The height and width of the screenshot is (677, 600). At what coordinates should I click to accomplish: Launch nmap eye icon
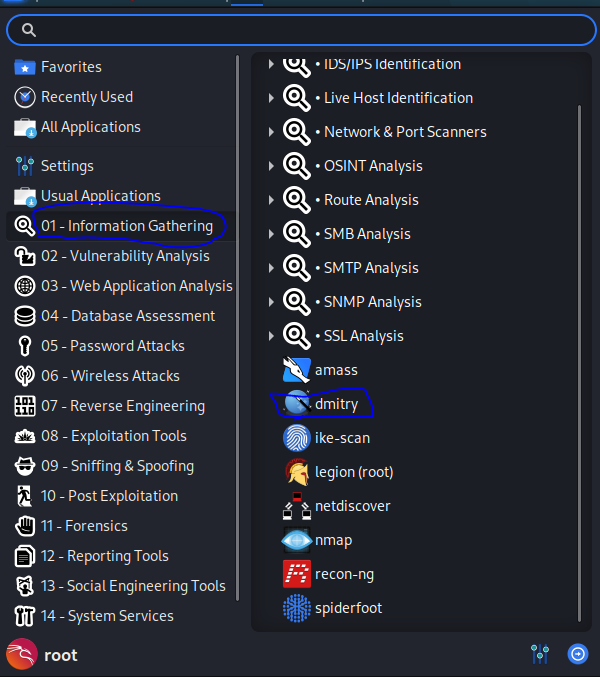(x=297, y=540)
